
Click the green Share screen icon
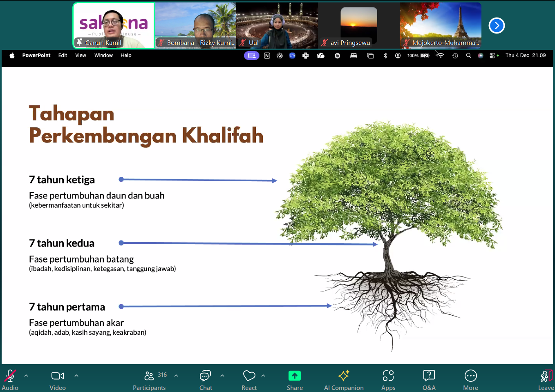point(295,375)
